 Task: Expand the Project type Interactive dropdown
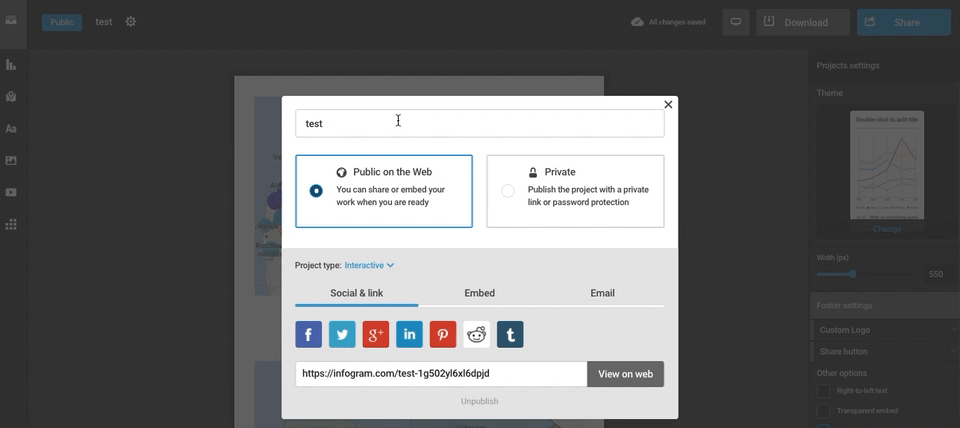pyautogui.click(x=369, y=265)
